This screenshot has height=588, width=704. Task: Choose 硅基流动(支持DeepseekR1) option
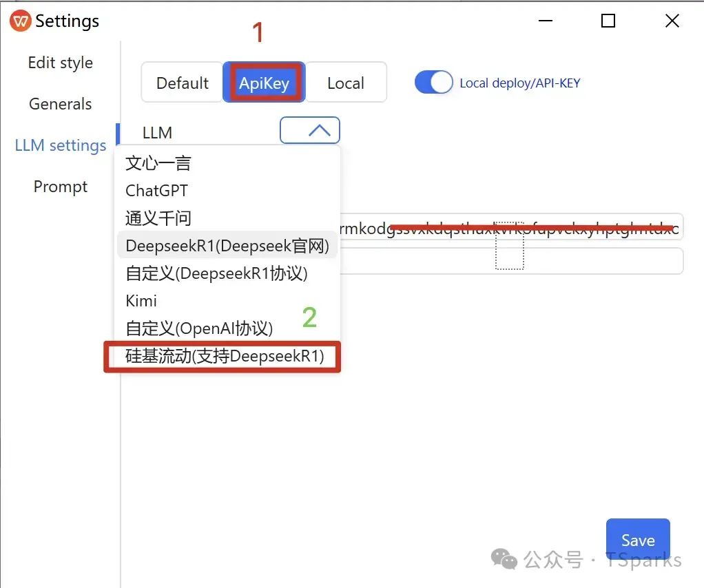pyautogui.click(x=225, y=357)
